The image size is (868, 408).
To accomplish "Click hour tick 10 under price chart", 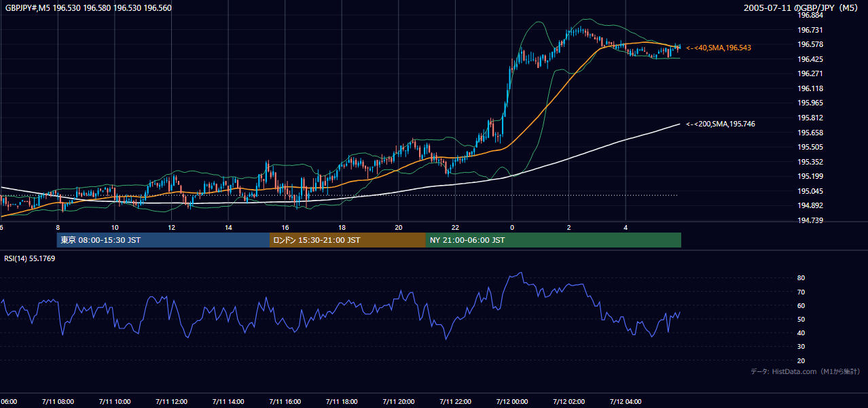I will click(115, 227).
